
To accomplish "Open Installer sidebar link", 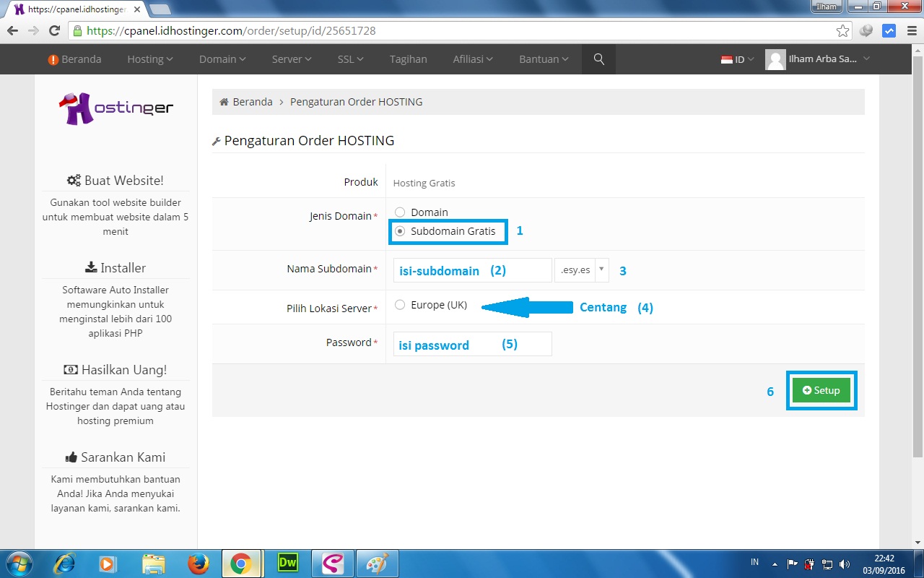I will [x=115, y=268].
